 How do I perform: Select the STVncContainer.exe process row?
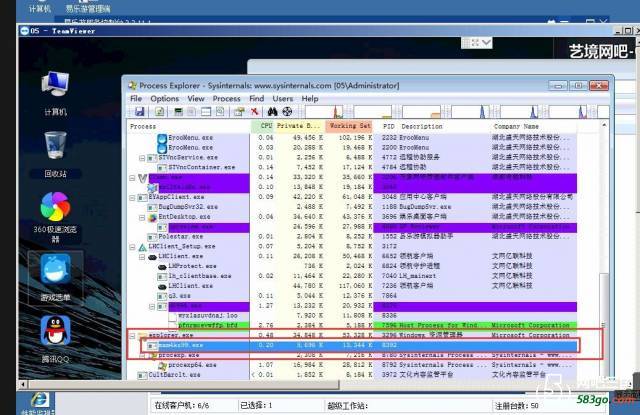coord(352,168)
